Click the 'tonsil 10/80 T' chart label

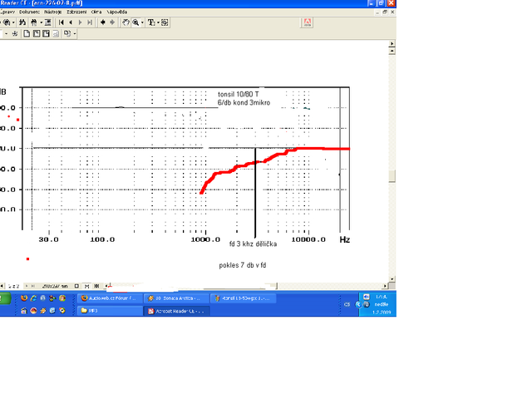239,94
